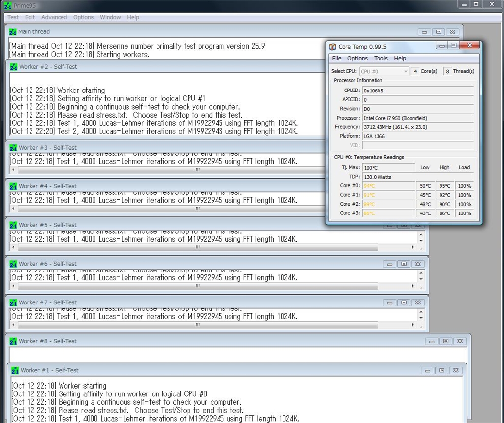Click Core #2 temperature 89°C

tap(389, 204)
